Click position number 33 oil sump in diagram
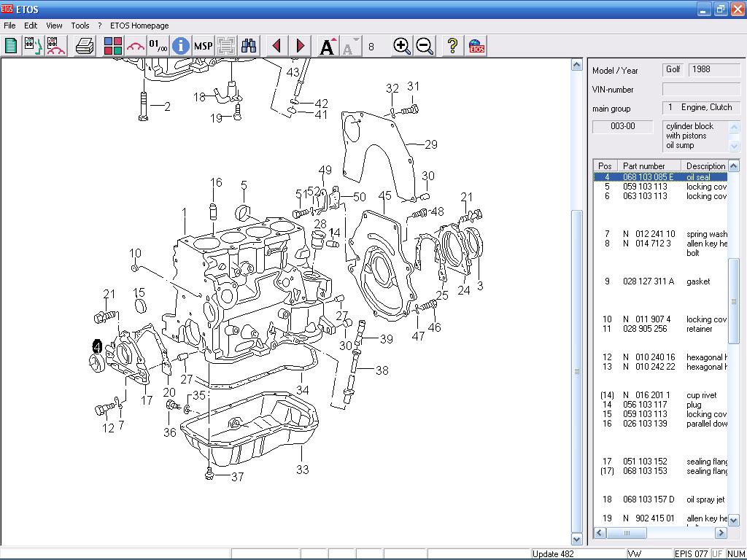The height and width of the screenshot is (560, 747). pyautogui.click(x=303, y=470)
